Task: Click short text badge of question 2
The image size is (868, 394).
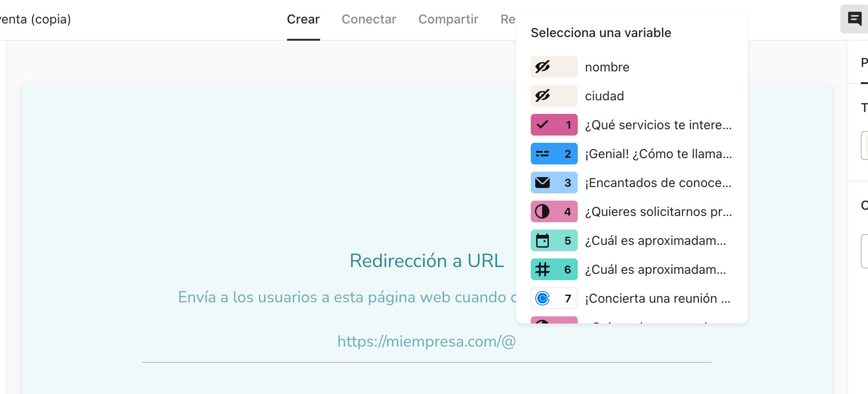Action: coord(554,154)
